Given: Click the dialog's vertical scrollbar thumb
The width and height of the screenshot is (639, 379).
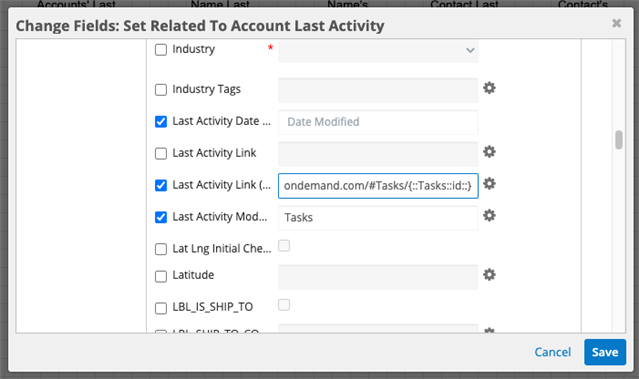Looking at the screenshot, I should (619, 140).
